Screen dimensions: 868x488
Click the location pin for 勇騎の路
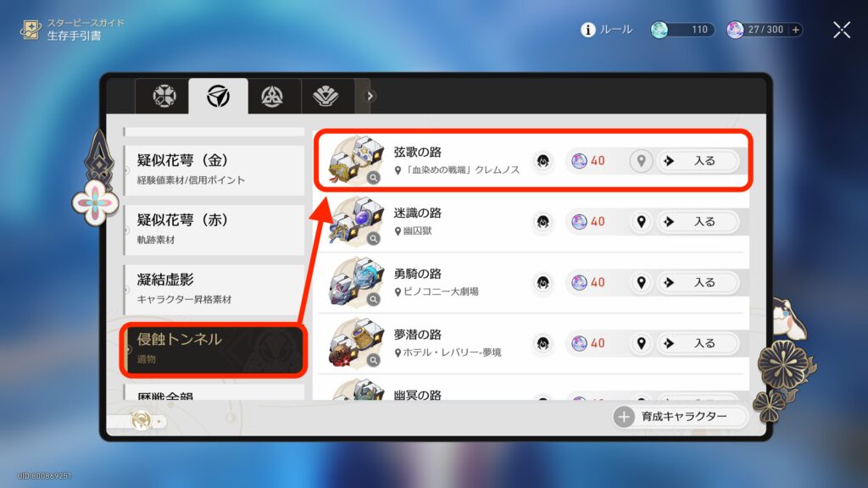(x=641, y=283)
